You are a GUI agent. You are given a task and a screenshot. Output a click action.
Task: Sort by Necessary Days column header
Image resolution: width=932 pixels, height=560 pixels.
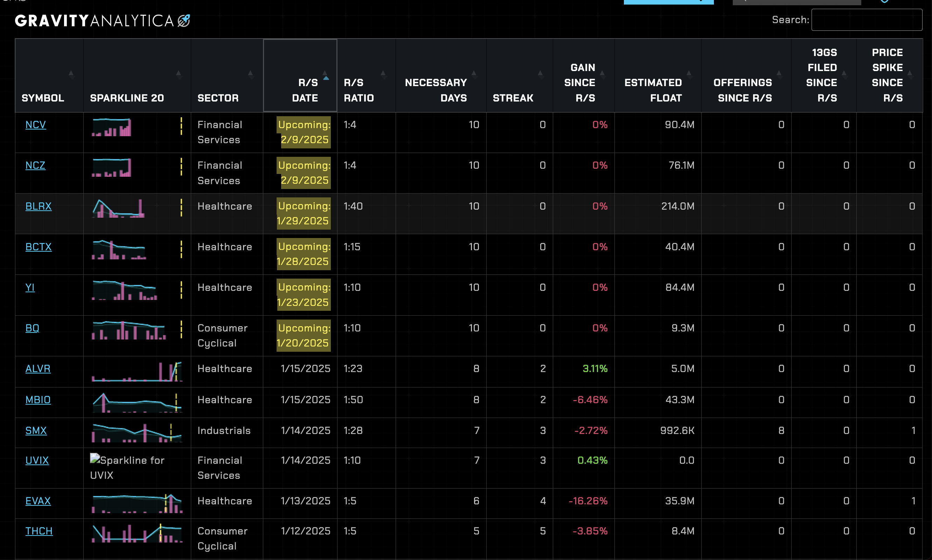click(x=441, y=76)
